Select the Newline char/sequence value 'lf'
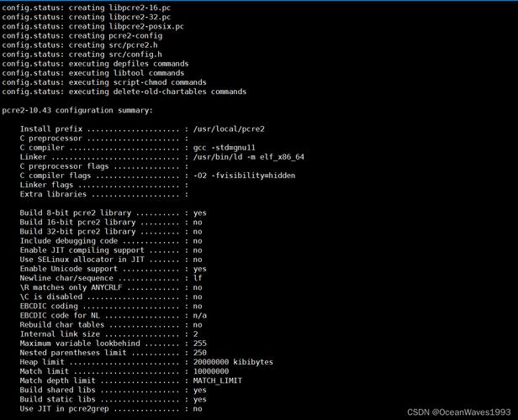The height and width of the screenshot is (420, 518). click(x=198, y=278)
